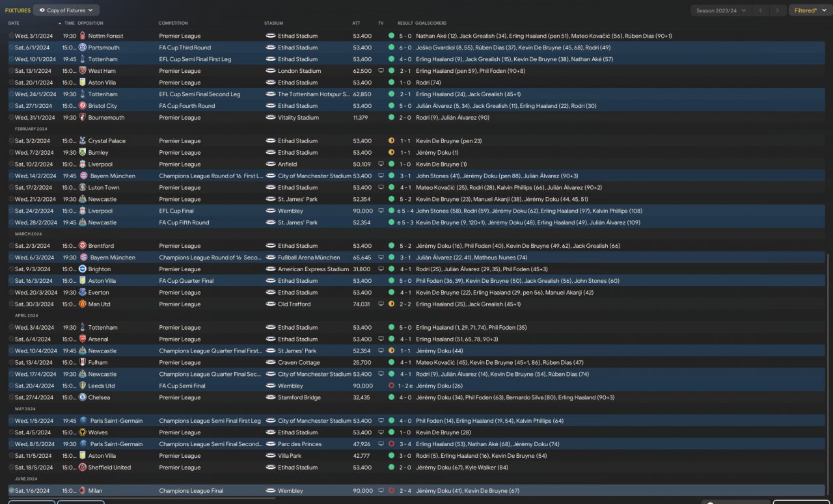
Task: Click the 6 - 0 result against Portsmouth
Action: tap(405, 47)
